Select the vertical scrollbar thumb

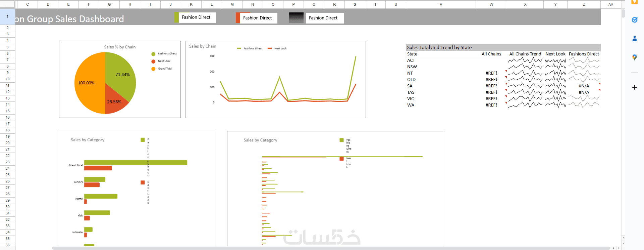coord(623,13)
